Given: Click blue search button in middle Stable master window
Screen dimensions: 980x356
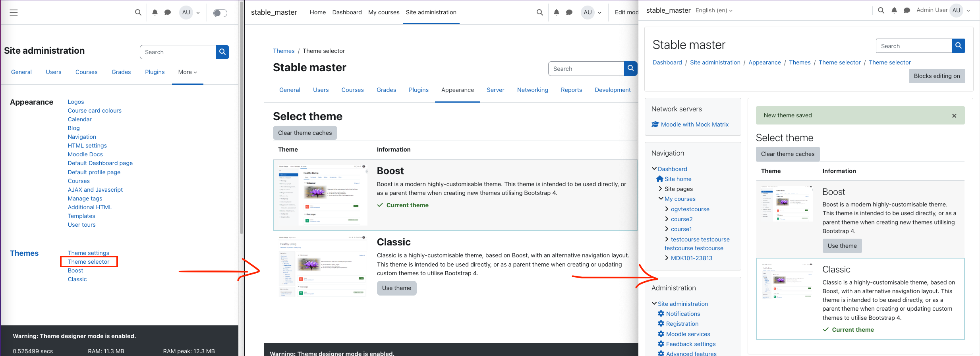Looking at the screenshot, I should point(631,68).
